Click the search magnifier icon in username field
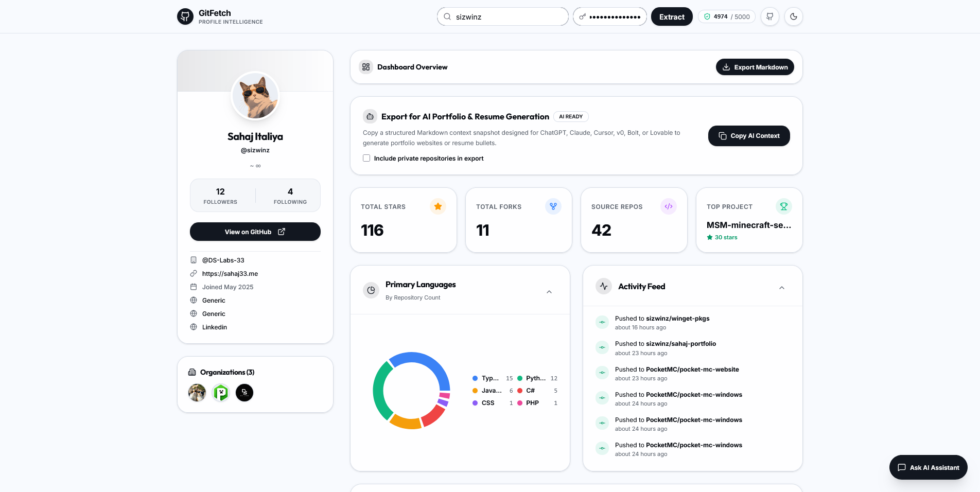This screenshot has height=492, width=980. pyautogui.click(x=447, y=16)
